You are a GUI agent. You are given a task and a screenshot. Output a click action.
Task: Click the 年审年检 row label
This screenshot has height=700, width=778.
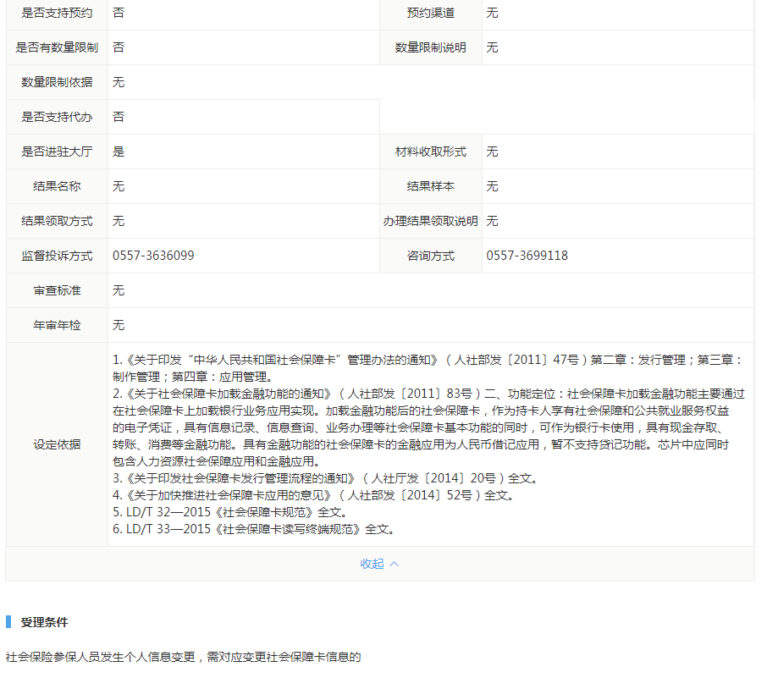[x=57, y=325]
